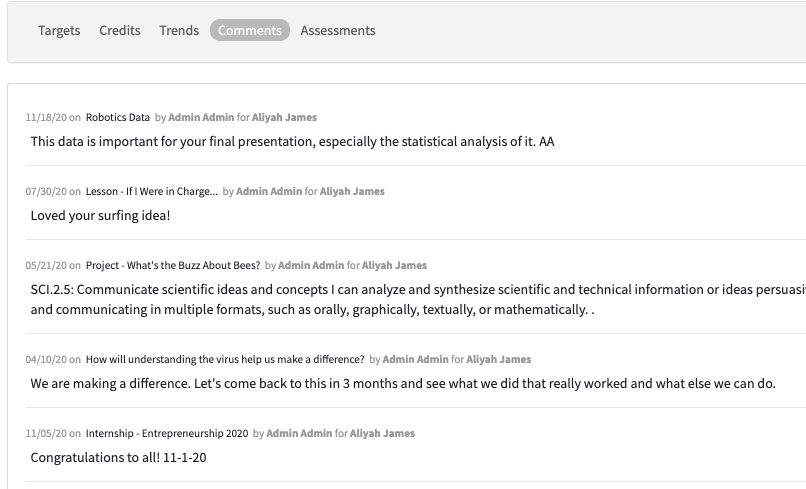Open the Assessments tab
Viewport: 806px width, 489px height.
click(x=338, y=30)
